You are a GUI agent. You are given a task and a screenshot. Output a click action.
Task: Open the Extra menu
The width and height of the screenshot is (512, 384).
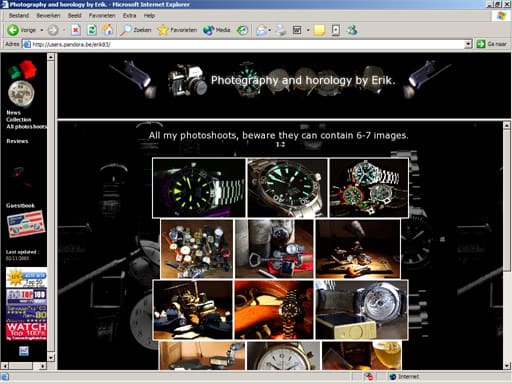click(x=129, y=15)
